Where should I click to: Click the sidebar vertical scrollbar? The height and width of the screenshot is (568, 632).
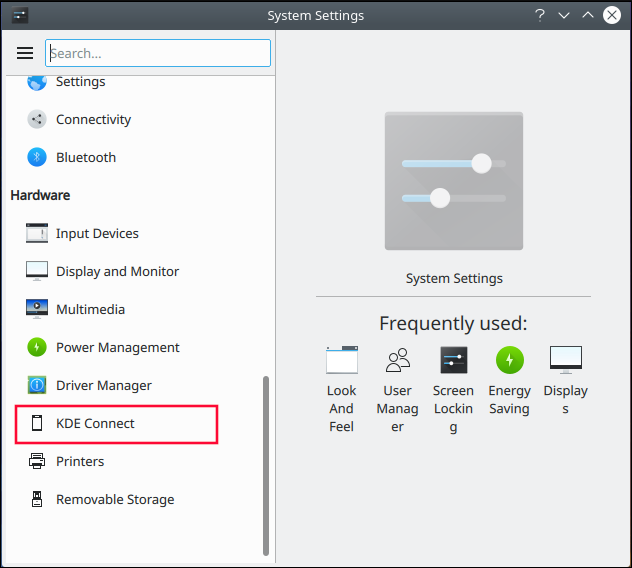pyautogui.click(x=266, y=466)
